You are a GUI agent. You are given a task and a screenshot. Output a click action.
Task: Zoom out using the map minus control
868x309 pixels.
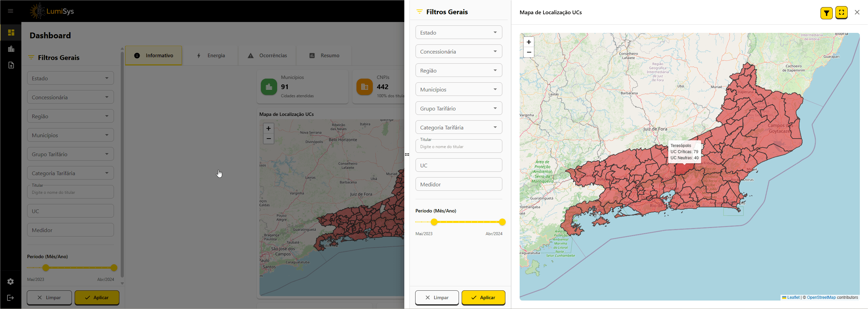click(x=529, y=52)
